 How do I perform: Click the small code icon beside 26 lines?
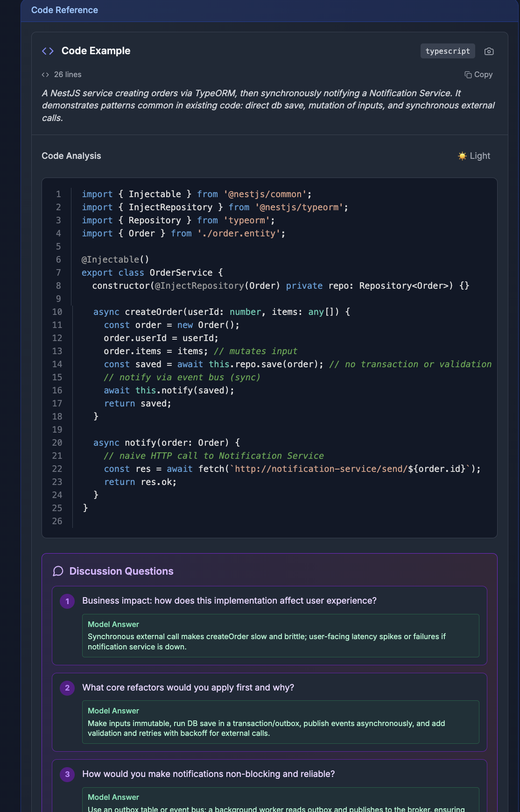click(x=45, y=75)
